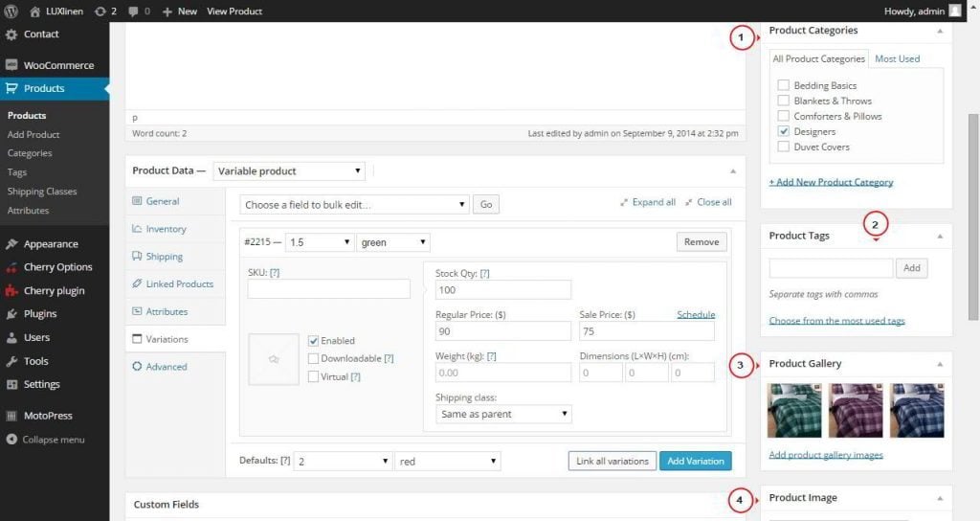Click the Add Variation button
The height and width of the screenshot is (521, 980).
click(x=695, y=461)
